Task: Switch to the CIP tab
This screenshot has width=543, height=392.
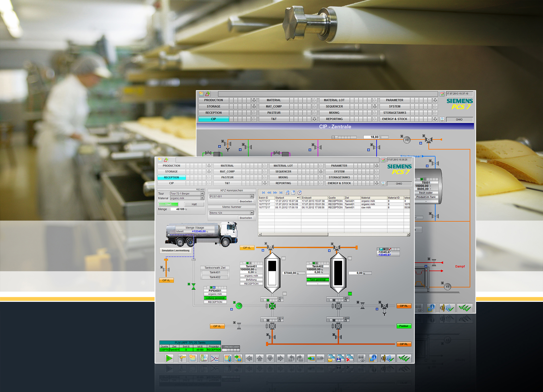Action: (171, 183)
